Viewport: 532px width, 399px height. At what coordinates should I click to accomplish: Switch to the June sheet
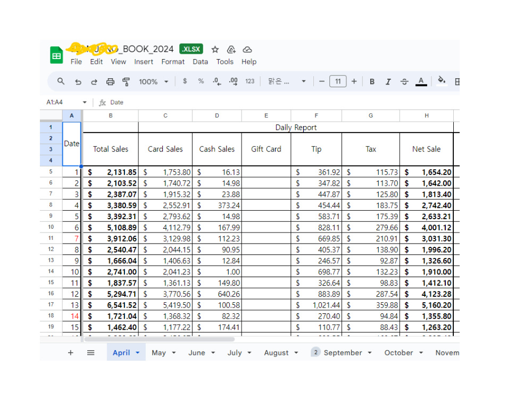click(x=196, y=353)
